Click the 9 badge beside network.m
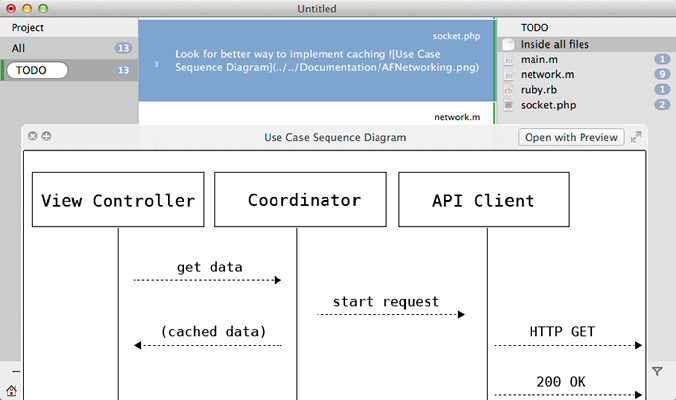This screenshot has width=676, height=400. pyautogui.click(x=662, y=74)
